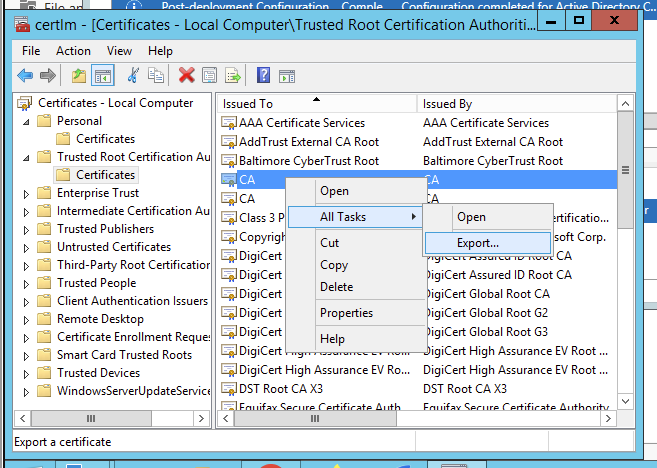Click the certlm icon in title bar
This screenshot has width=657, height=468.
pos(22,25)
